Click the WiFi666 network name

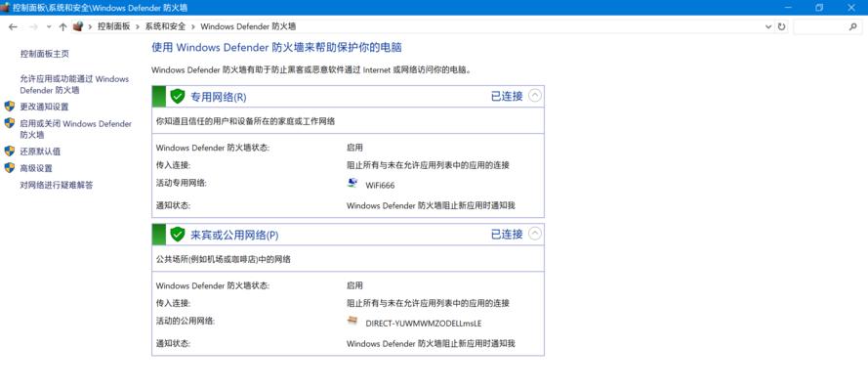coord(381,186)
